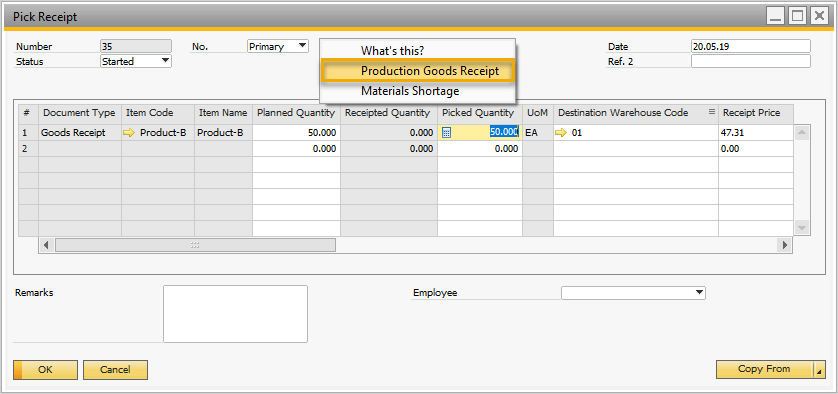Click Item Name Product-B cell

pyautogui.click(x=223, y=133)
